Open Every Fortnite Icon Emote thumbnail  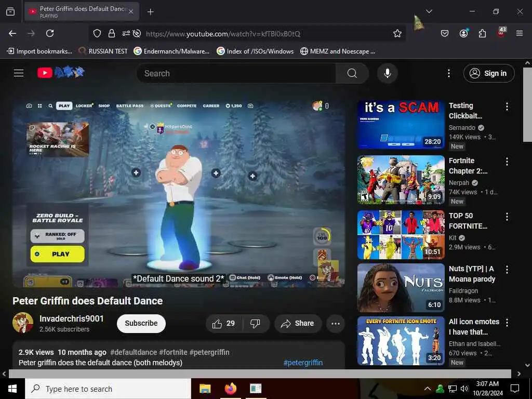click(401, 341)
